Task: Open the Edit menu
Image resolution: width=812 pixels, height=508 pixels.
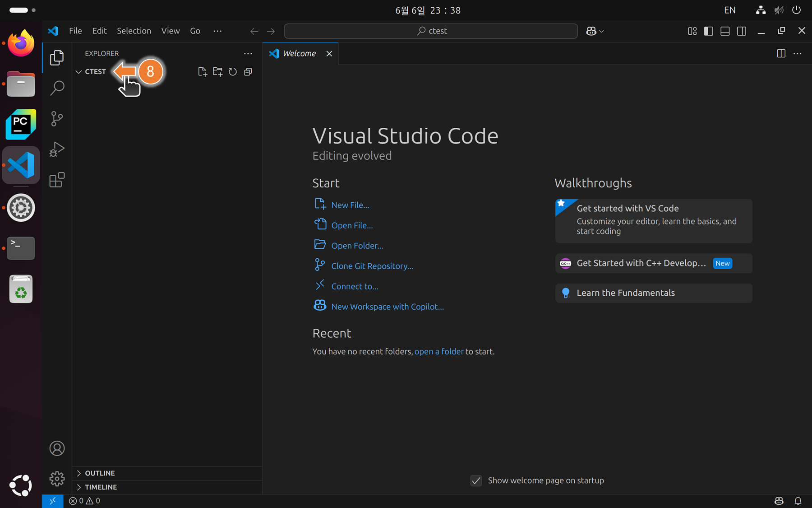Action: tap(99, 31)
